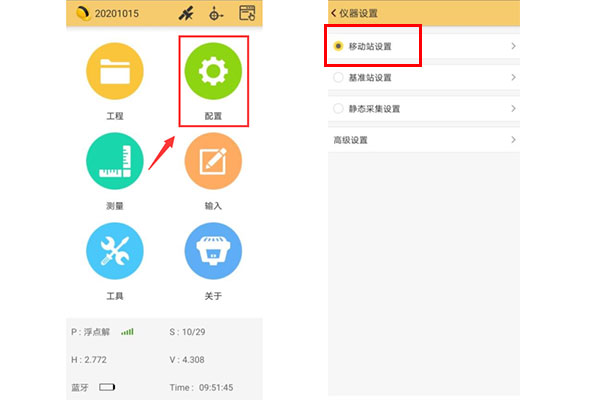Image resolution: width=600 pixels, height=400 pixels.
Task: Tap the crosshair positioning icon
Action: coord(215,14)
